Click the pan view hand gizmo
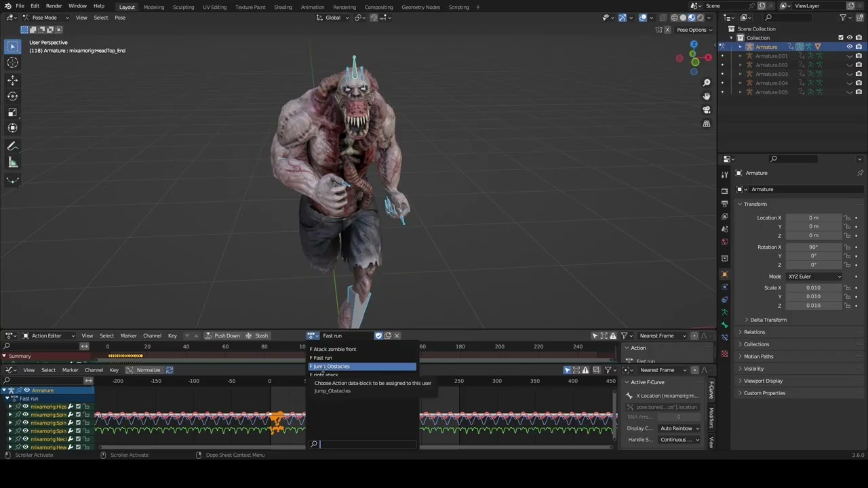 [707, 96]
